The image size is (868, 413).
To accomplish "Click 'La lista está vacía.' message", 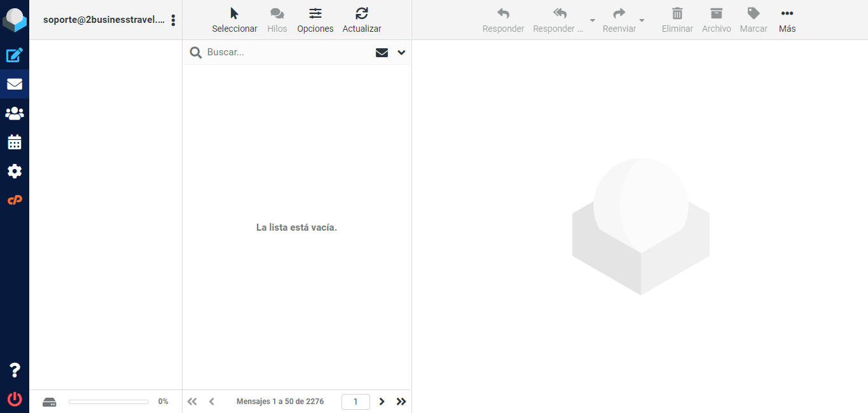I will pos(296,227).
